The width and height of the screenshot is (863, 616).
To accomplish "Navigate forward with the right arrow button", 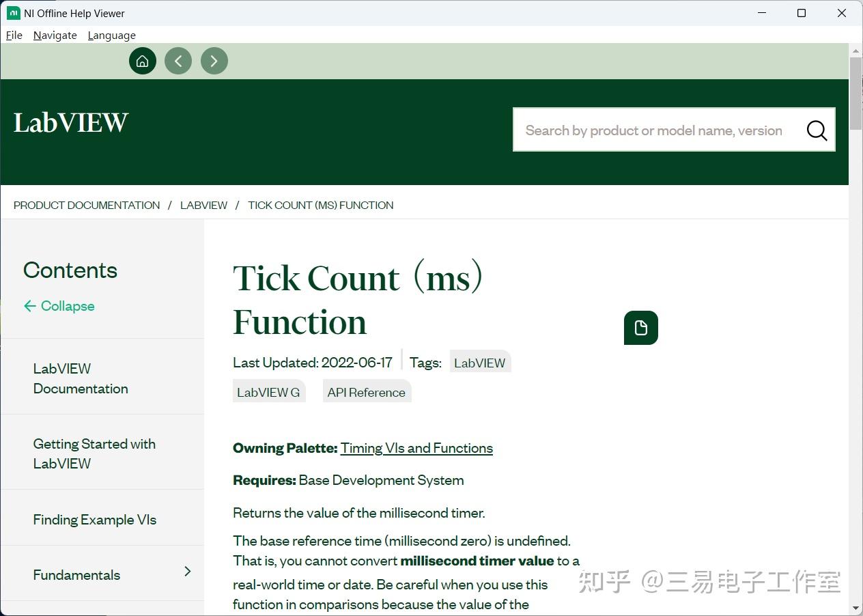I will coord(214,61).
